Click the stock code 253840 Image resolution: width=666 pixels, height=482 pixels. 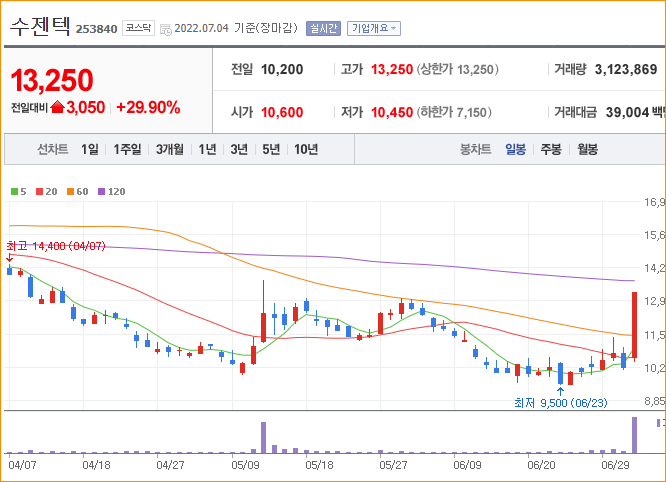tap(96, 29)
